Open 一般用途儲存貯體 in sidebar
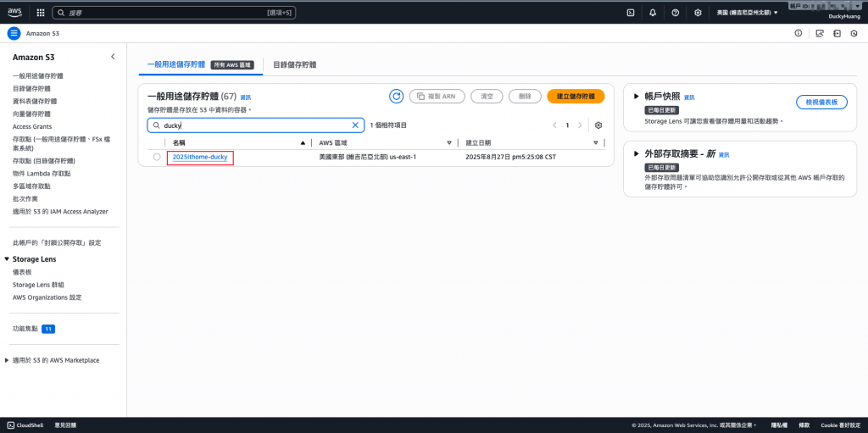 point(37,76)
